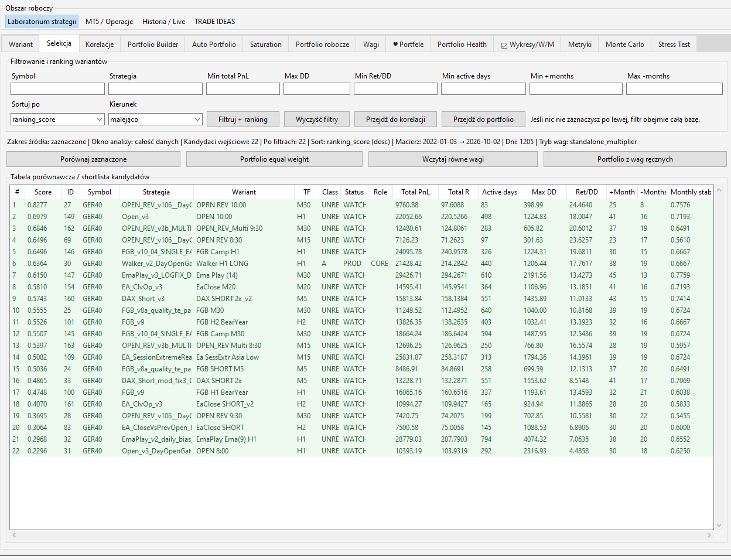Click the table's horizontal scrollbar right arrow
Screen dimensions: 731x560
(x=709, y=535)
